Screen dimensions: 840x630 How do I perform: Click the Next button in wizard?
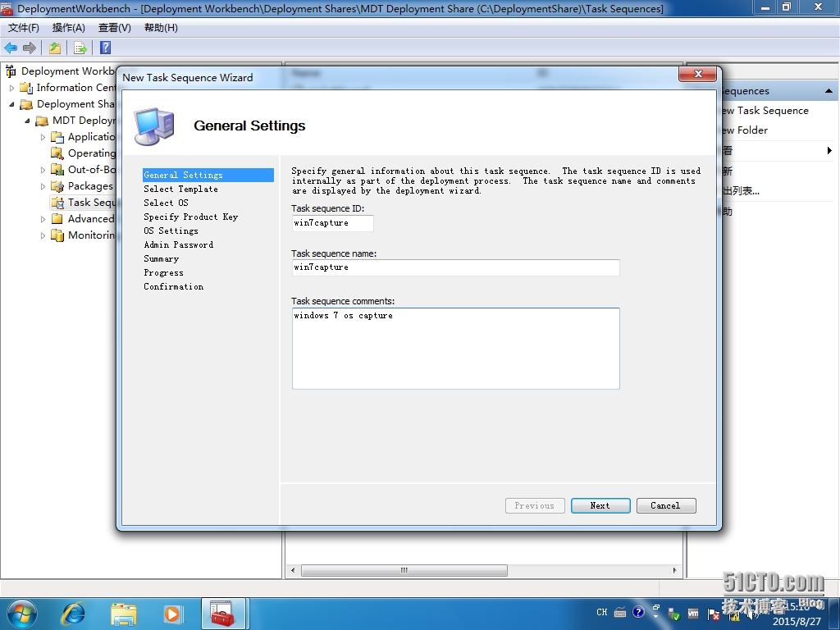600,505
